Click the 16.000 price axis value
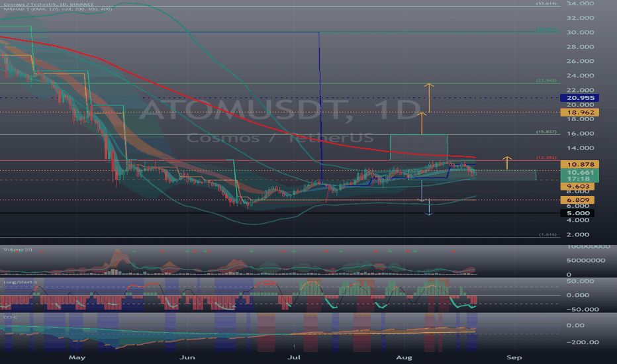The height and width of the screenshot is (364, 617). (580, 134)
